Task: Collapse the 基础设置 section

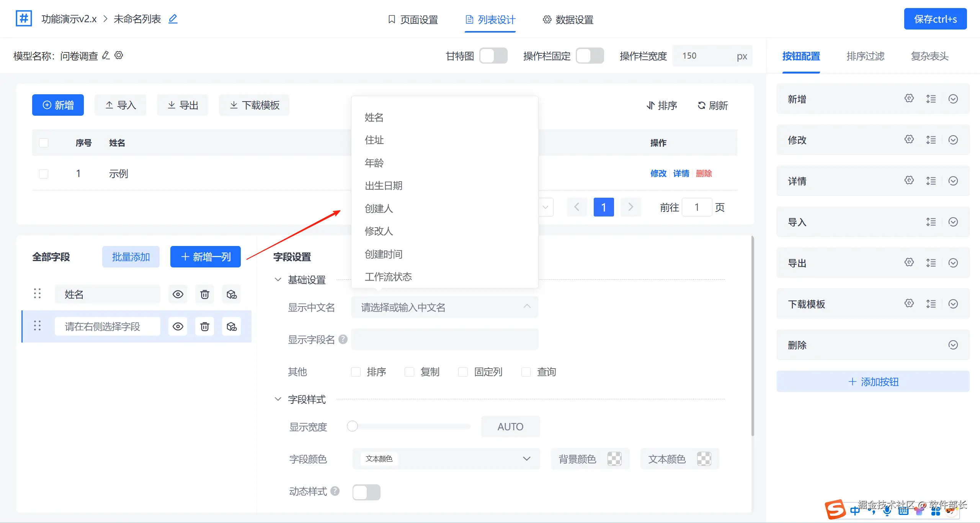Action: point(278,280)
